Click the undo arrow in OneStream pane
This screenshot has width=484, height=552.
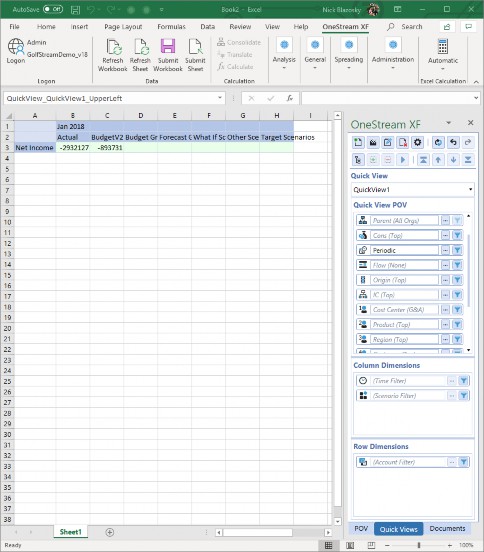(x=453, y=143)
